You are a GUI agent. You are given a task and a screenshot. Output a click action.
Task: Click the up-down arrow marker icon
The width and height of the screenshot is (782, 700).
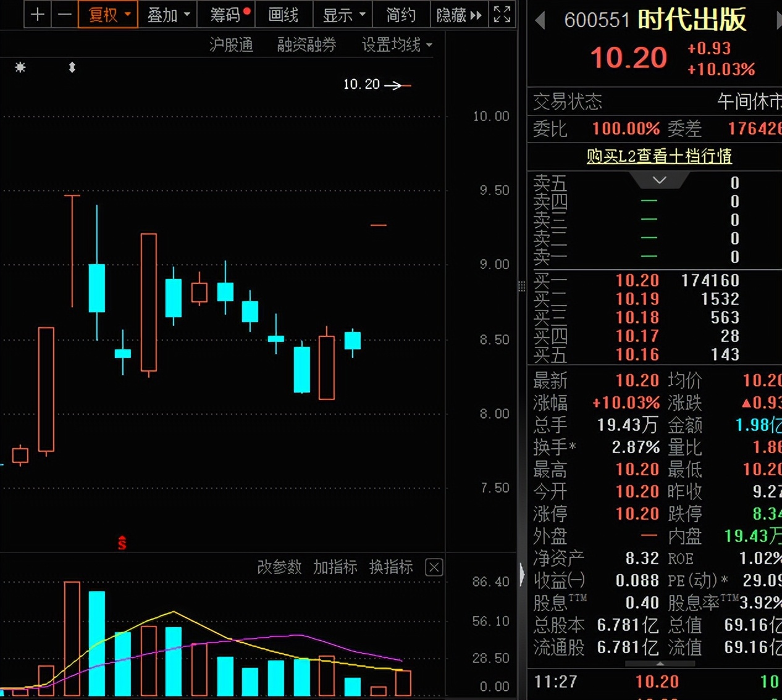(x=72, y=67)
